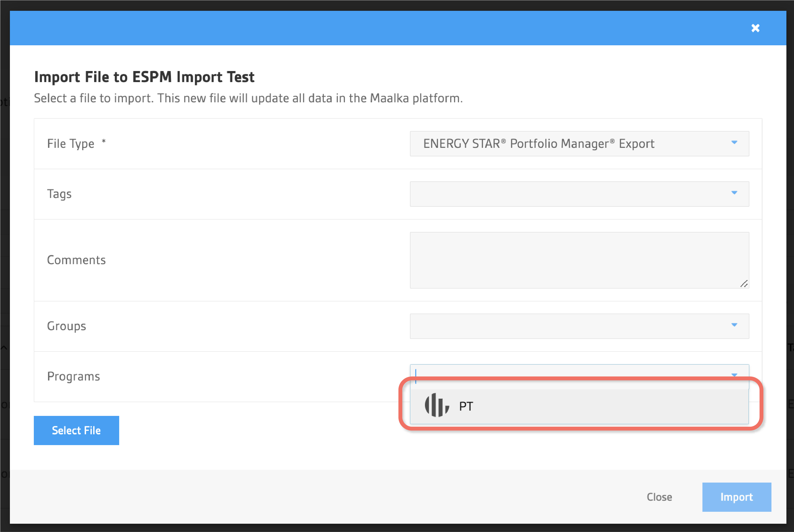Open the Groups dropdown
The image size is (794, 532).
[580, 326]
